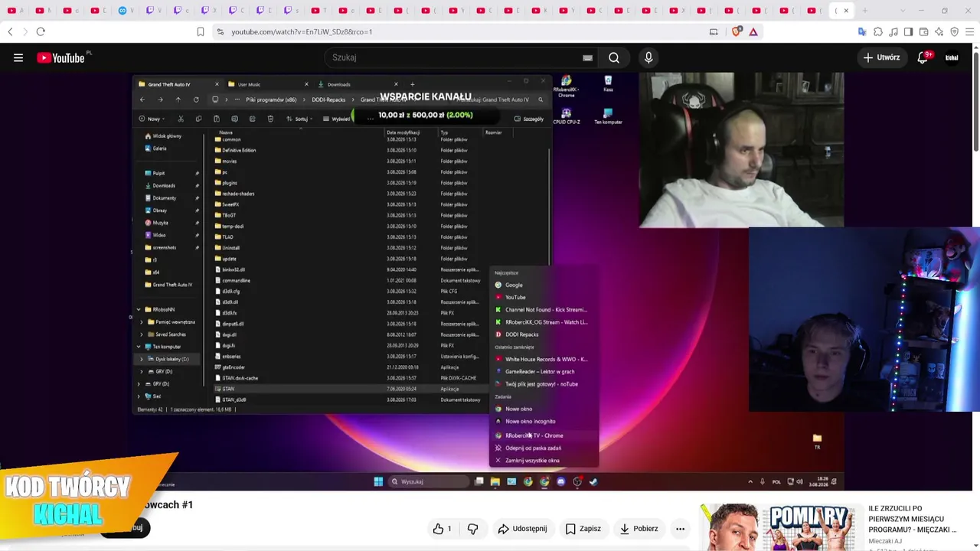Start voice search with the microphone icon

[648, 57]
